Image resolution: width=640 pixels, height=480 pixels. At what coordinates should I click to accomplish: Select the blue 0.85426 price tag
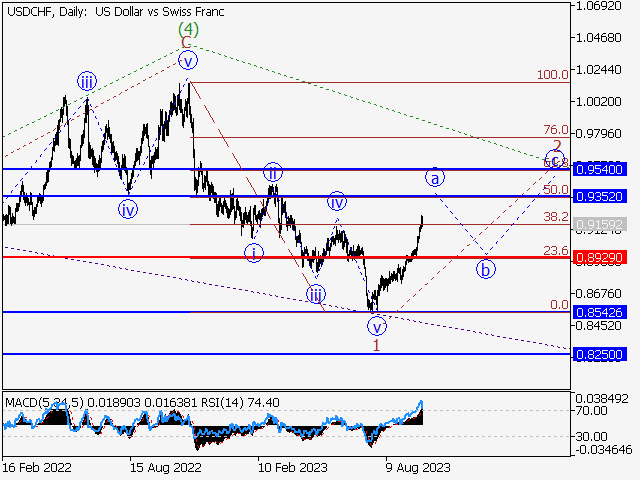[x=600, y=312]
